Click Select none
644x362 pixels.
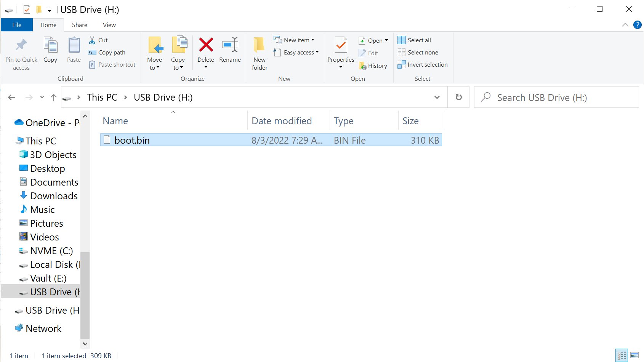[418, 52]
